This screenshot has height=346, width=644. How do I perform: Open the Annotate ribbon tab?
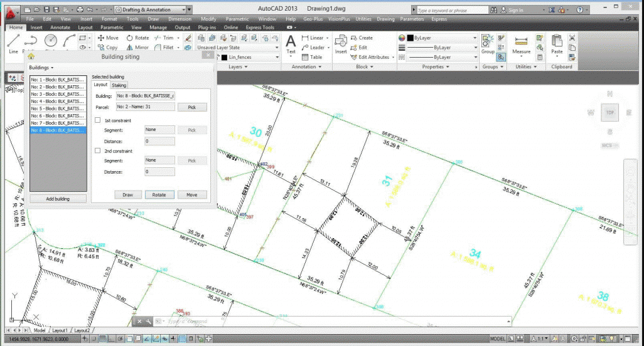[x=60, y=28]
